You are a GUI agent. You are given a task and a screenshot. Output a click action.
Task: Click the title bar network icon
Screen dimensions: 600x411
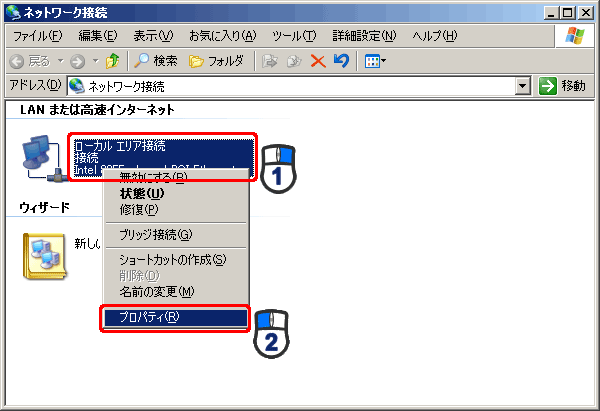pyautogui.click(x=13, y=12)
